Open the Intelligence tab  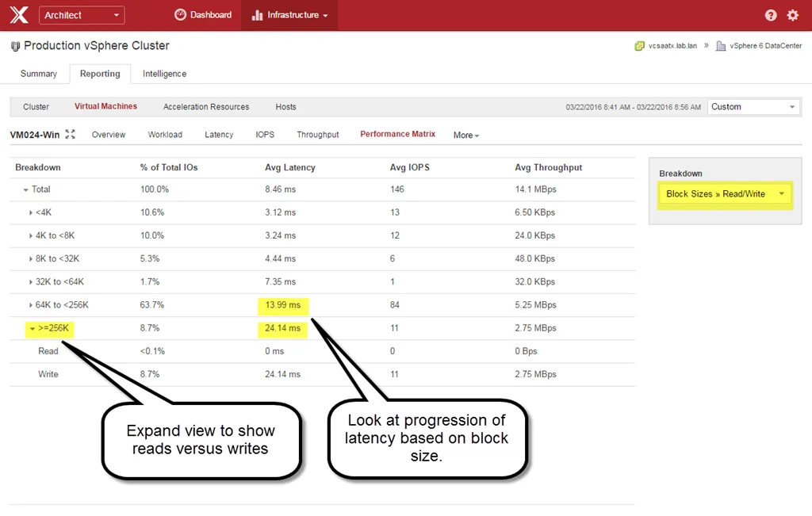coord(165,74)
